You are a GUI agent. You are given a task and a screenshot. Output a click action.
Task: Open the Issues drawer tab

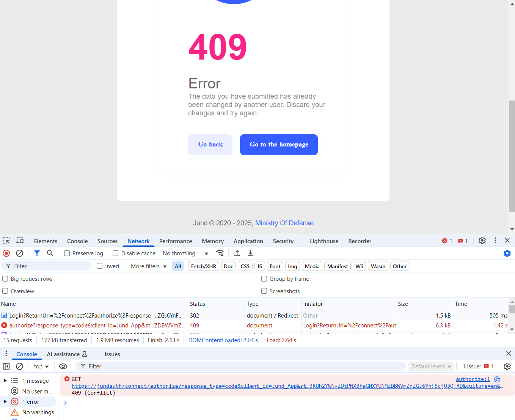click(112, 354)
